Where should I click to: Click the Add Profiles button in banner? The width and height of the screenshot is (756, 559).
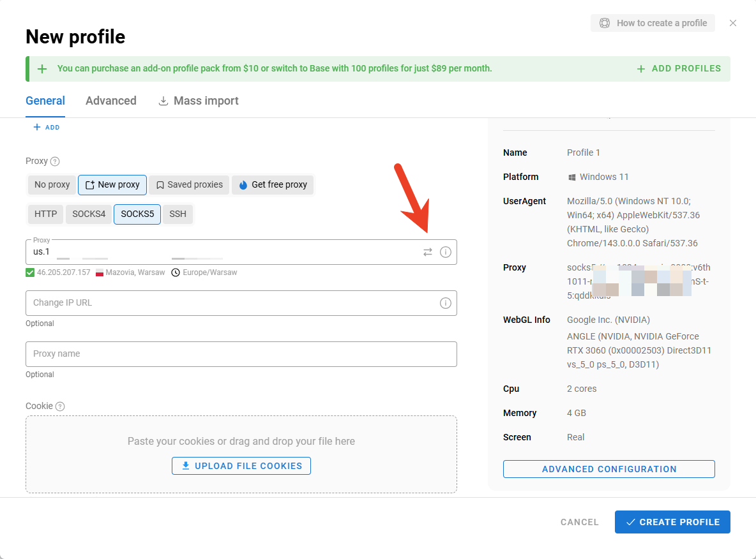(679, 69)
